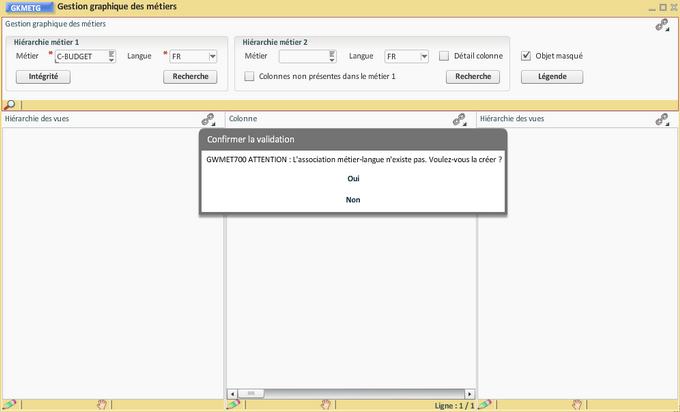Click the hand icon under the left hierarchy panel
The image size is (680, 412).
click(101, 405)
